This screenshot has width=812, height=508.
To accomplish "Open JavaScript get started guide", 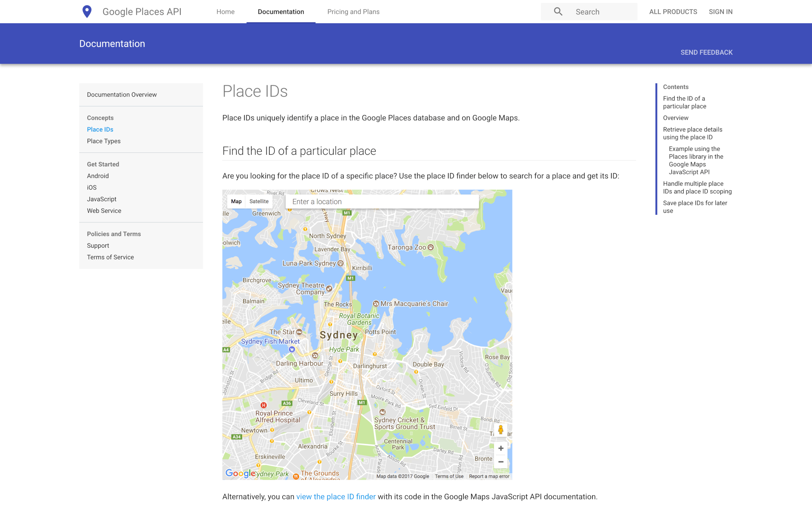I will point(102,199).
